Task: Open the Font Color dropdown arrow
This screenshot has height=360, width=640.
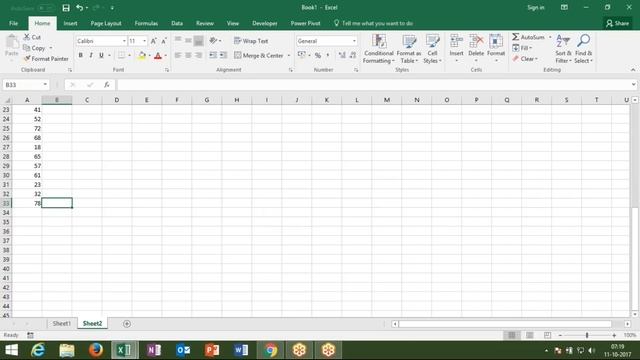Action: tap(166, 56)
